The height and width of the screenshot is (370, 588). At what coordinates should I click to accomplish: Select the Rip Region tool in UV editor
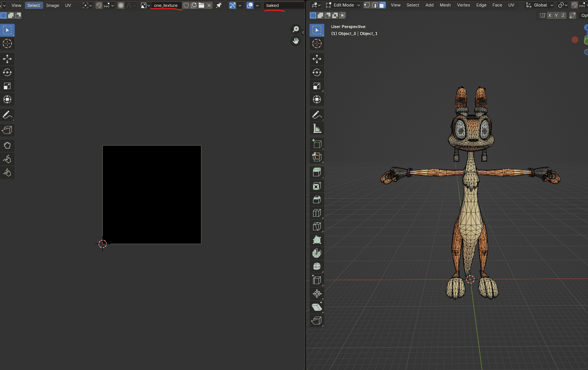[7, 130]
